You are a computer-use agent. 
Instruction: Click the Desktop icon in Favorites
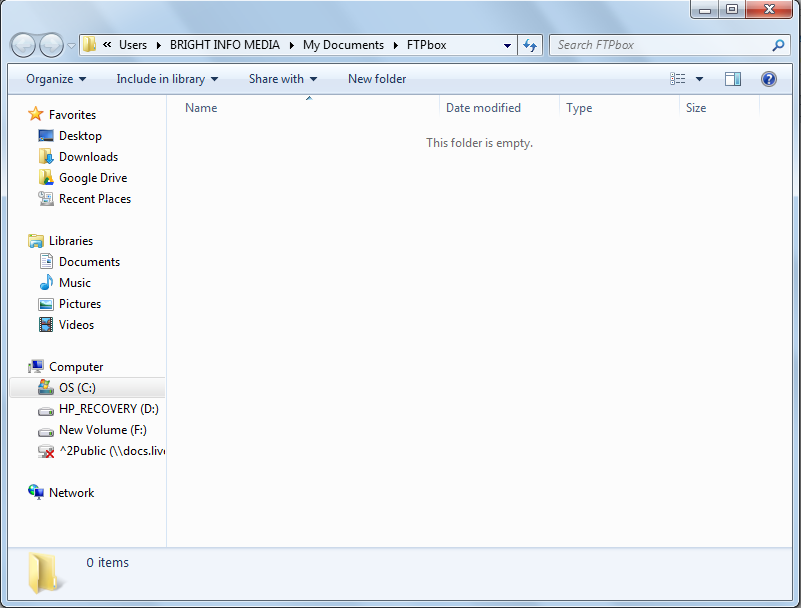pos(46,136)
